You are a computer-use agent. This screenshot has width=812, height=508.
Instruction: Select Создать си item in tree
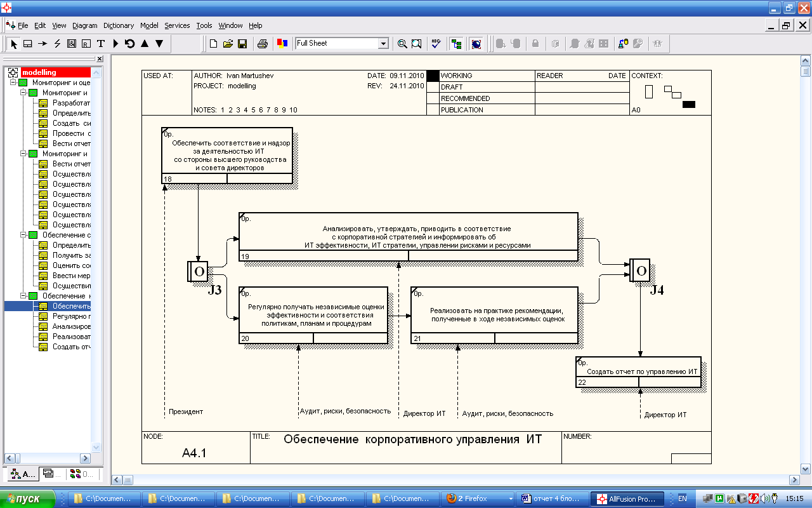[x=71, y=123]
